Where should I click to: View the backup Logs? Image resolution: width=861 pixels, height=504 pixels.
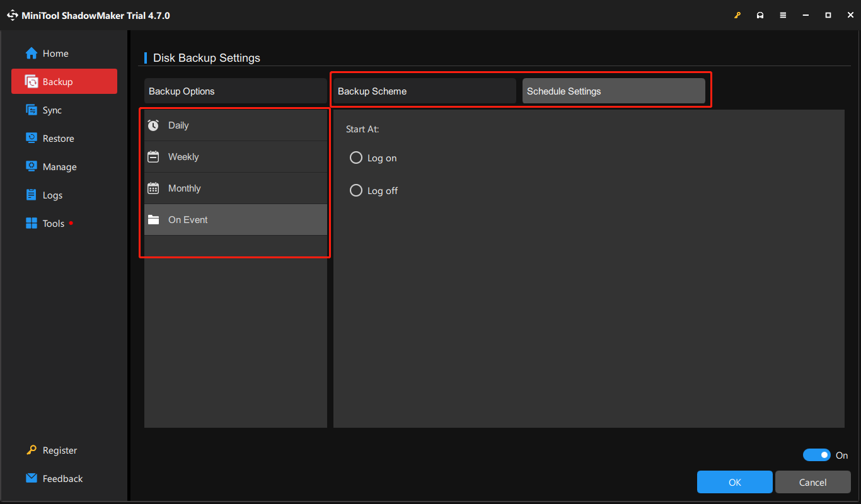click(x=51, y=195)
